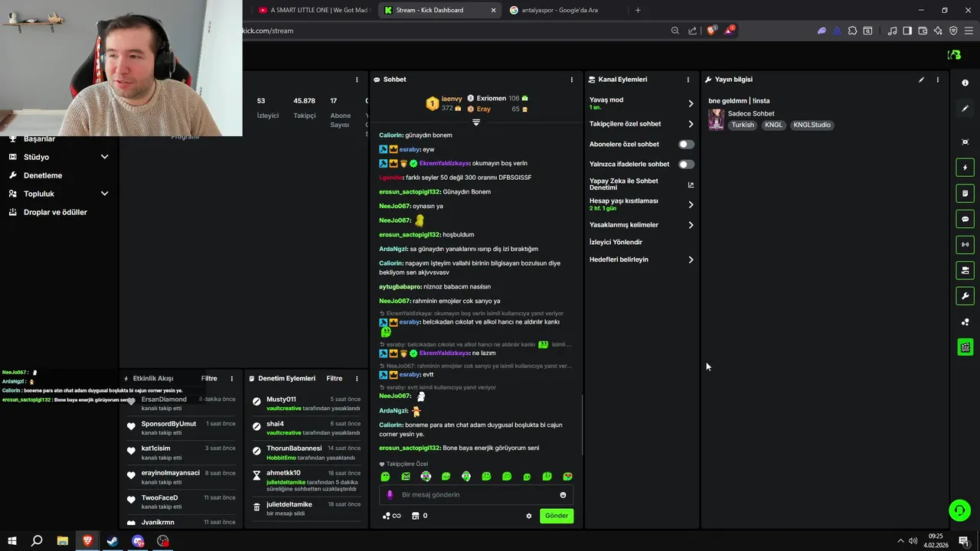Click İzleyici Yönlendir option
Viewport: 980px width, 551px height.
(616, 242)
